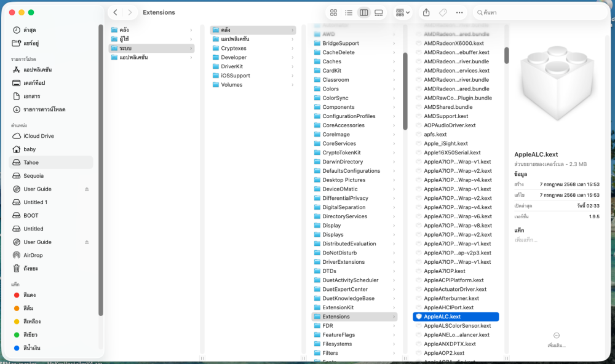The width and height of the screenshot is (615, 364).
Task: Expand Developer folder chevron
Action: pyautogui.click(x=293, y=57)
